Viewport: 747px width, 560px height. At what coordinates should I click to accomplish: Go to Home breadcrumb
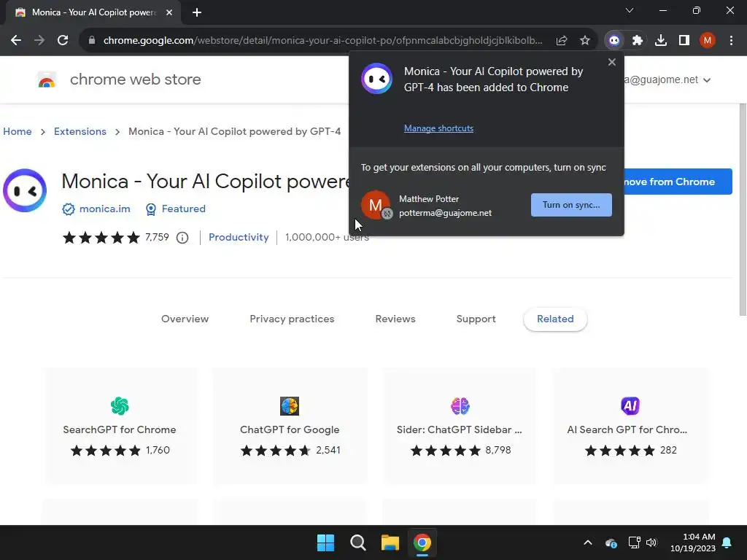pos(18,131)
